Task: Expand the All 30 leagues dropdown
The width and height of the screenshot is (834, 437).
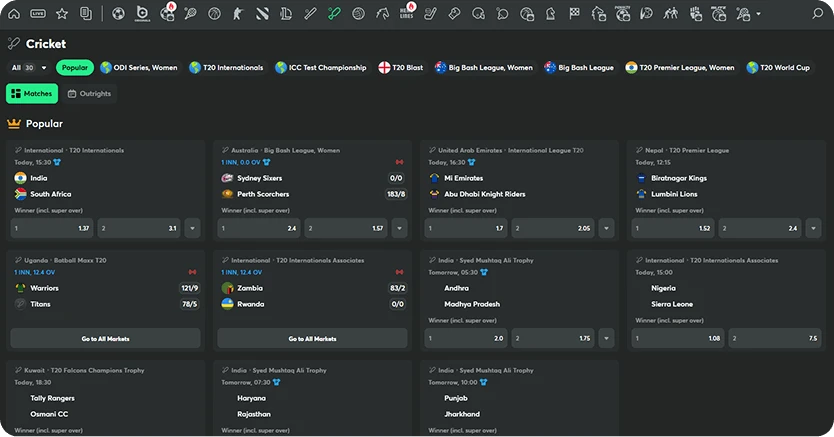Action: tap(29, 67)
